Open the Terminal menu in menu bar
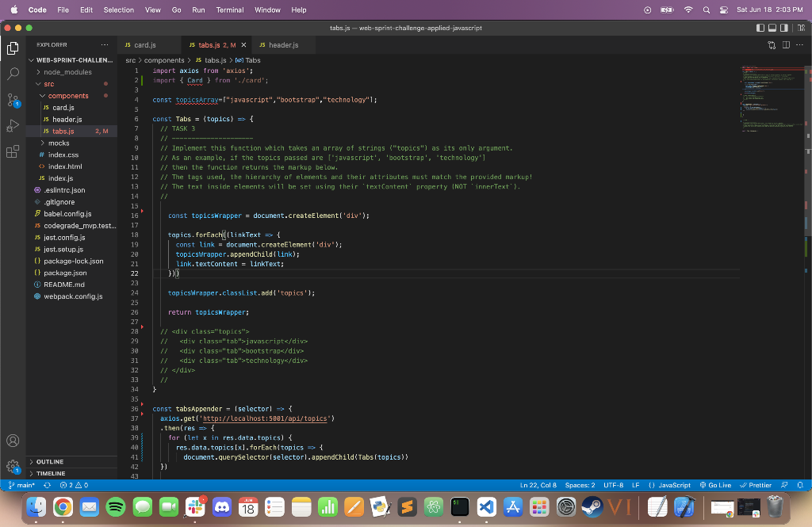812x527 pixels. pos(230,10)
